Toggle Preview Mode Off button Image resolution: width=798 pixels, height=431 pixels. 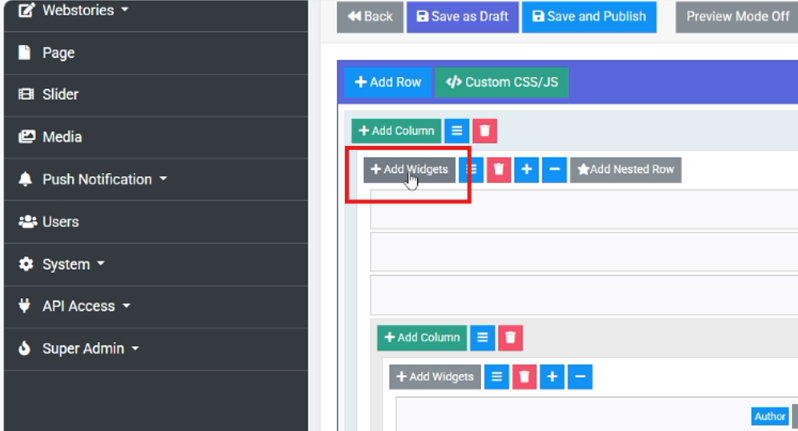[737, 17]
